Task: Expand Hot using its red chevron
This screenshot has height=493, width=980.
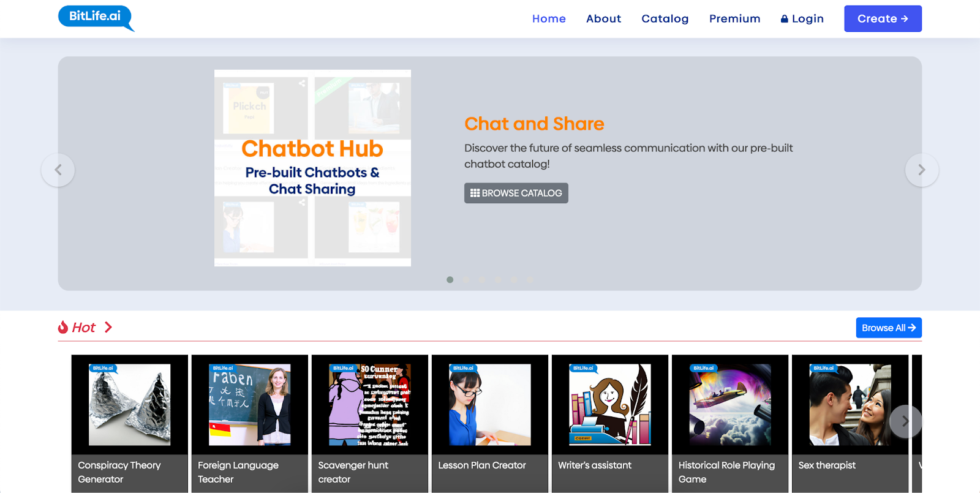Action: tap(108, 327)
